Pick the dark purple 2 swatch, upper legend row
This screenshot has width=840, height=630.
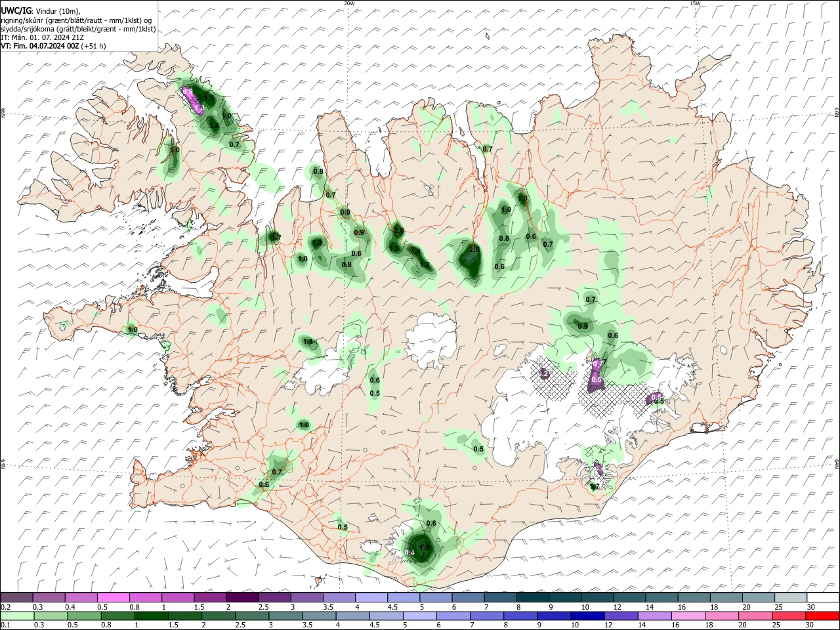coord(241,597)
